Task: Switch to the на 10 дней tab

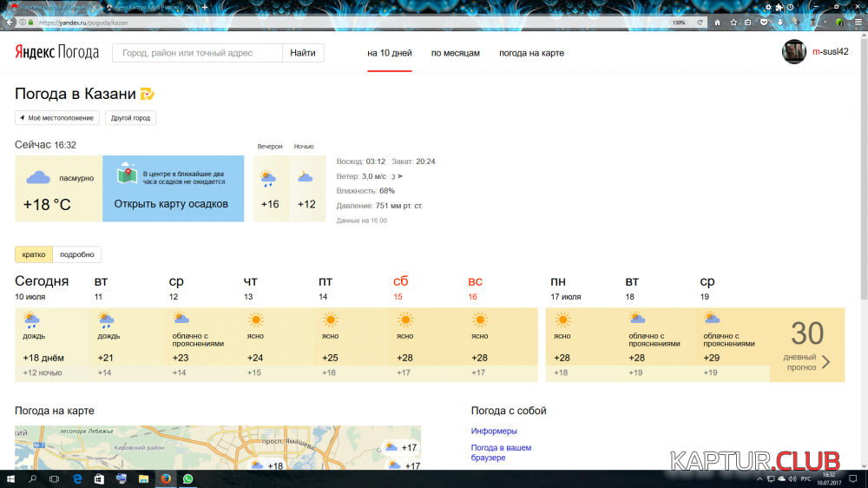Action: 390,53
